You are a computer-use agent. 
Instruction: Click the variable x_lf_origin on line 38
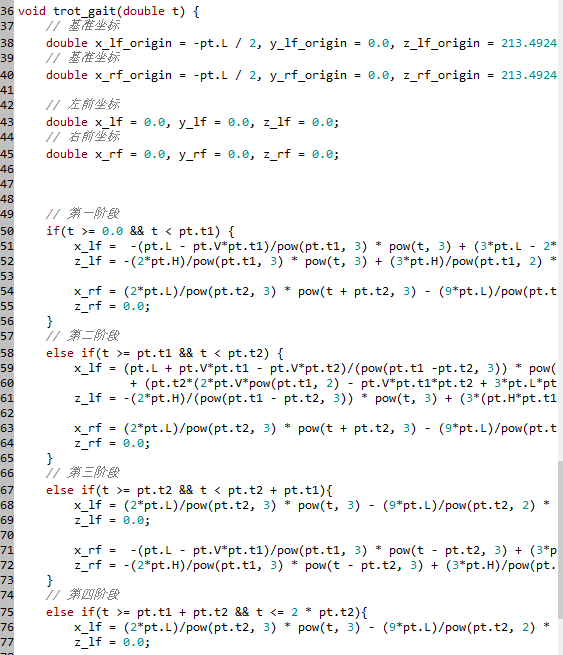click(x=133, y=43)
